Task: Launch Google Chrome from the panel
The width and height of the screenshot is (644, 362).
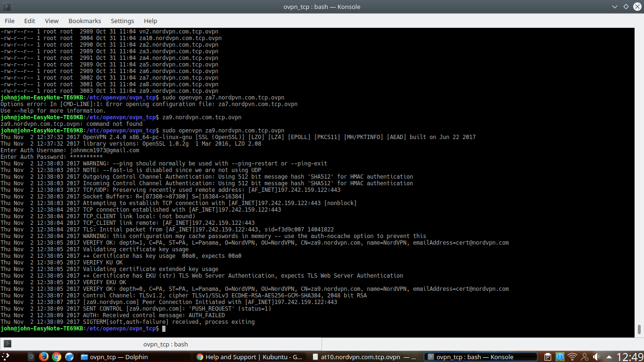Action: (57, 357)
